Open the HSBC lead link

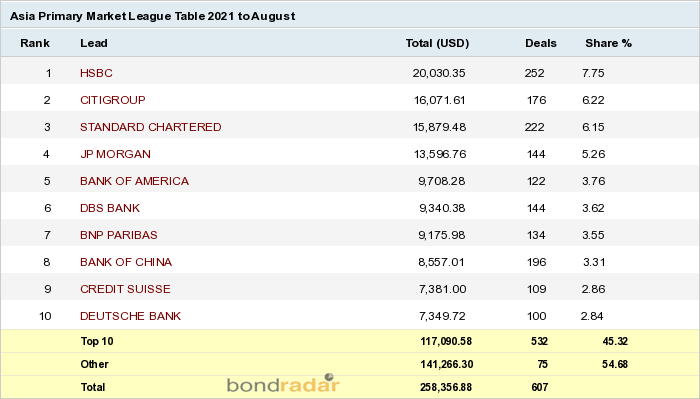96,73
